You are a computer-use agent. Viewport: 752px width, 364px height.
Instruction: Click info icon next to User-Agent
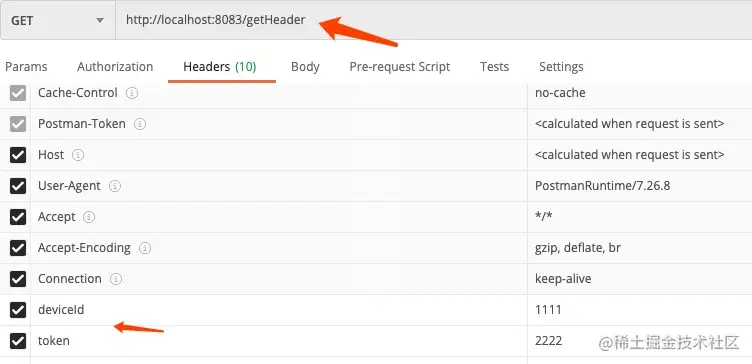[x=115, y=186]
